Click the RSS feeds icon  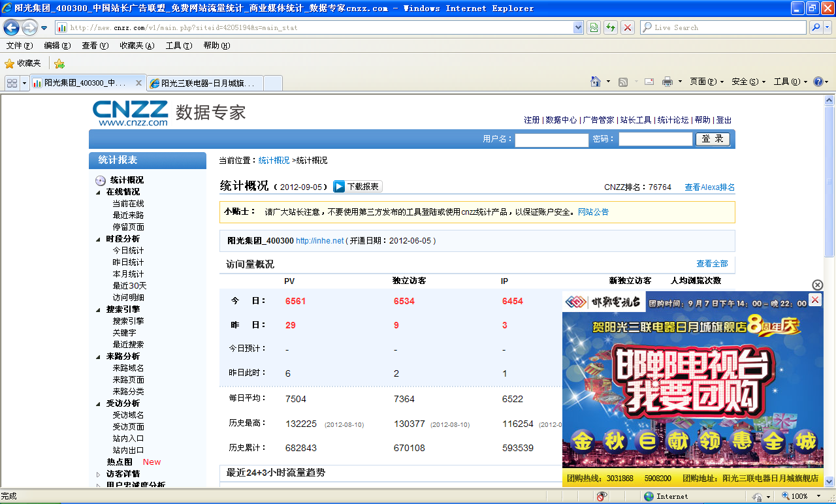point(623,82)
